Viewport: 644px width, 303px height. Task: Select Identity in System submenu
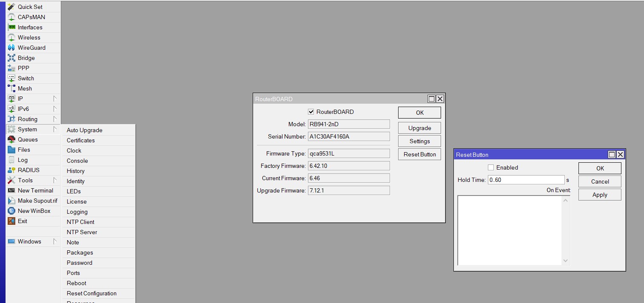pos(99,181)
